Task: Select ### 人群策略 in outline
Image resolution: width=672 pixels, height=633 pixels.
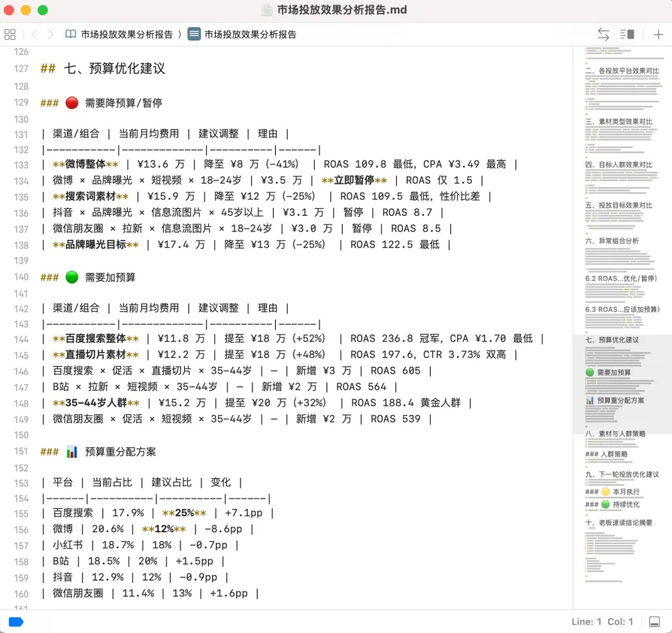Action: pyautogui.click(x=606, y=454)
